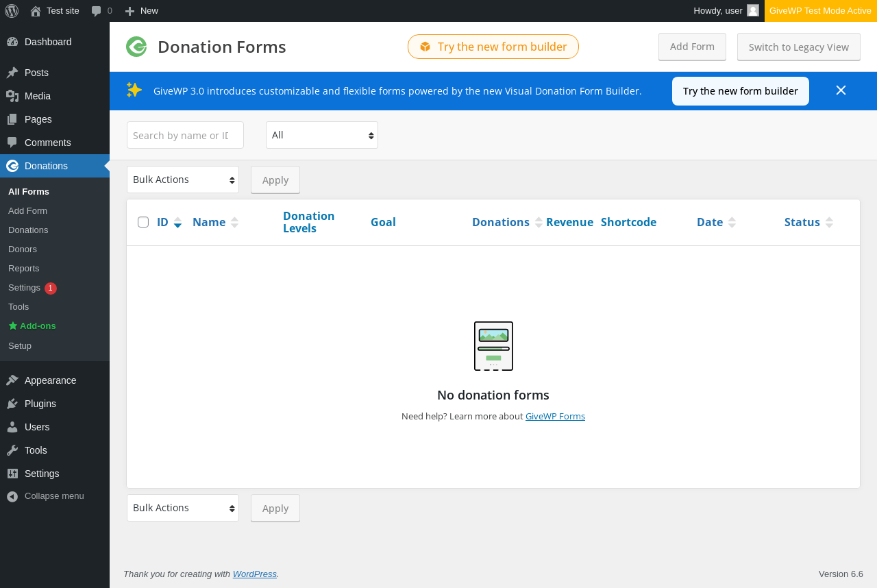Screen dimensions: 877x588
Task: Click the Revenue column header
Action: click(x=569, y=222)
